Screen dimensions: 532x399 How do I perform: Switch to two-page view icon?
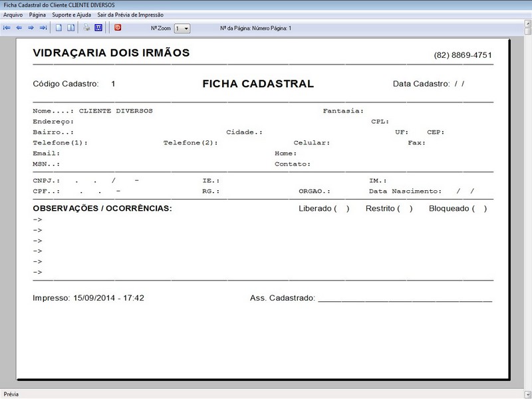pyautogui.click(x=70, y=28)
